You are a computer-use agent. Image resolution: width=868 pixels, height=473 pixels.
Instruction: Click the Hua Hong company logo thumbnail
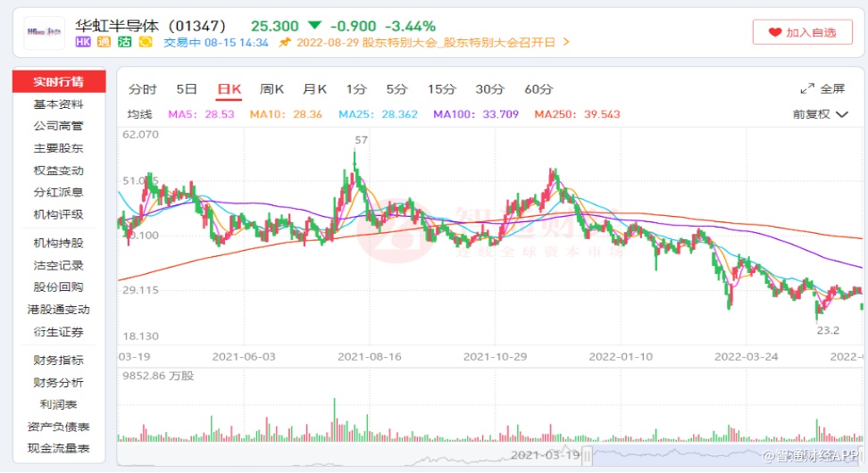(45, 33)
